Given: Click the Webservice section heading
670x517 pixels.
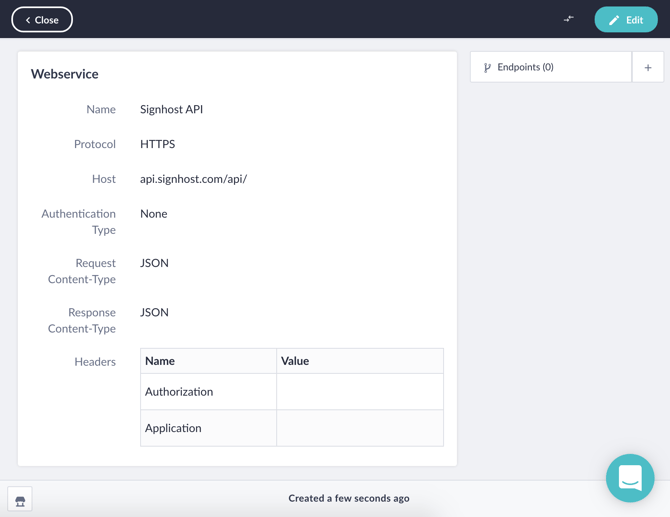Looking at the screenshot, I should pyautogui.click(x=65, y=74).
